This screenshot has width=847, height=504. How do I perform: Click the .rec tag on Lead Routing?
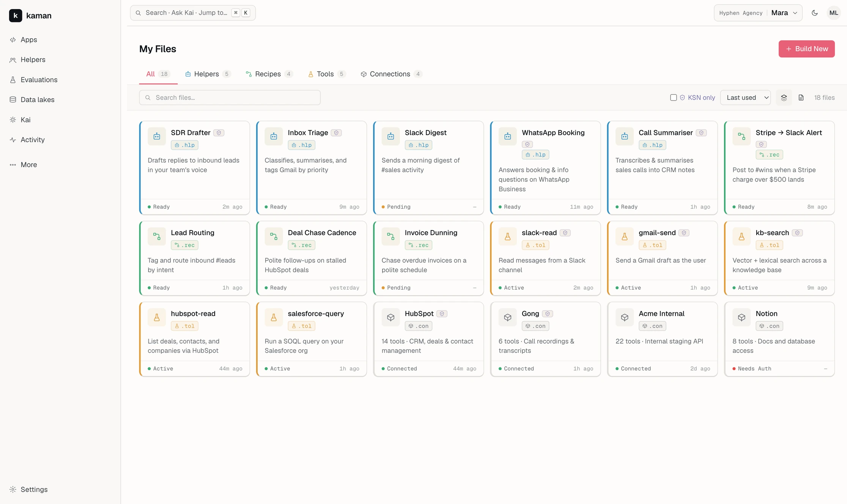click(185, 245)
